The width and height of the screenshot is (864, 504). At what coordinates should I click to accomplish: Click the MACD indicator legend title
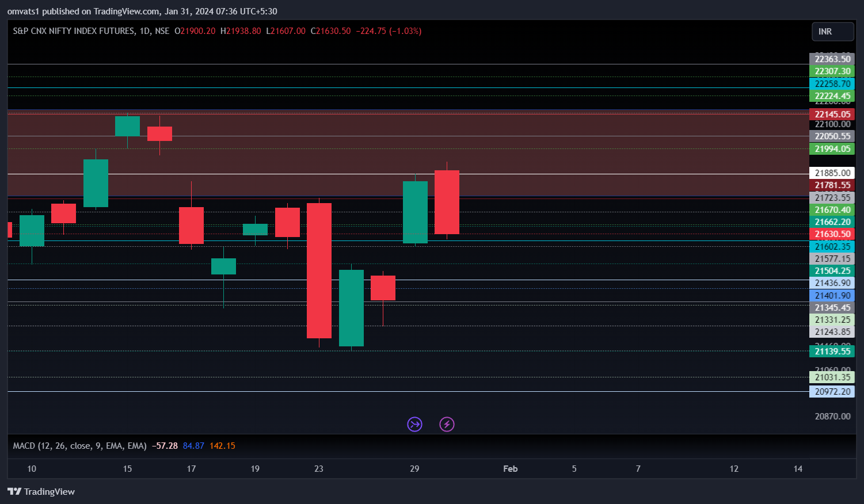[x=80, y=446]
